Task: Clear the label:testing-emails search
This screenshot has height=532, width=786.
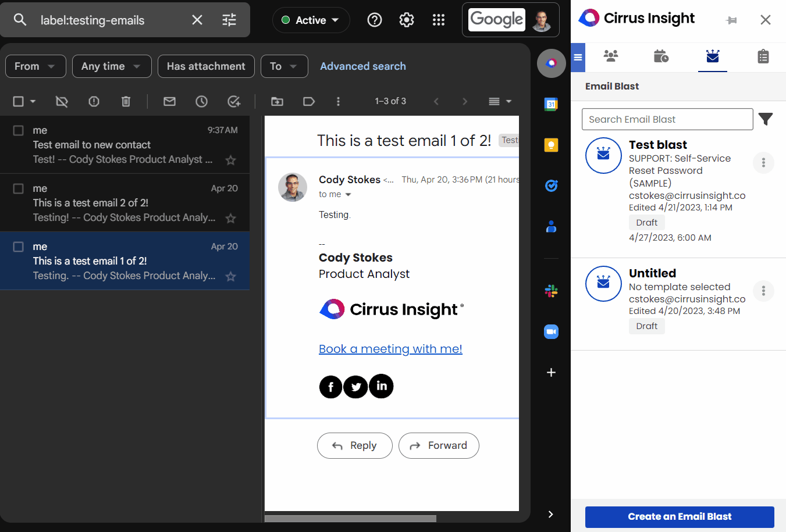Action: 197,20
